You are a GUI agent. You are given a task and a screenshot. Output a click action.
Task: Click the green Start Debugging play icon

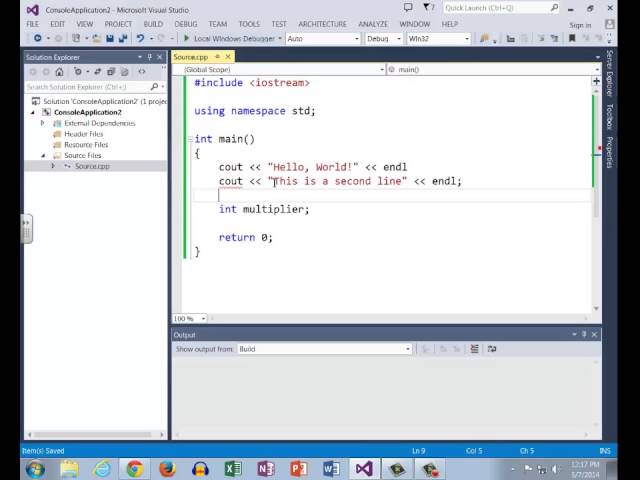[x=186, y=38]
